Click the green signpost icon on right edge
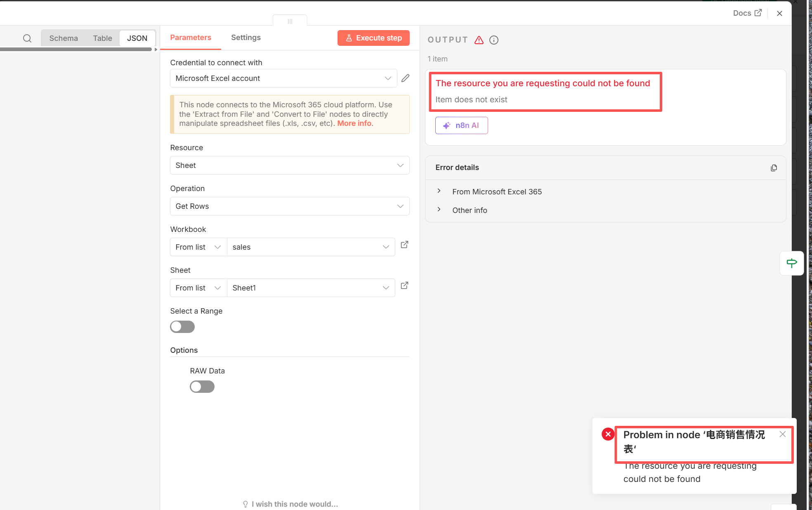The image size is (812, 510). coord(791,263)
